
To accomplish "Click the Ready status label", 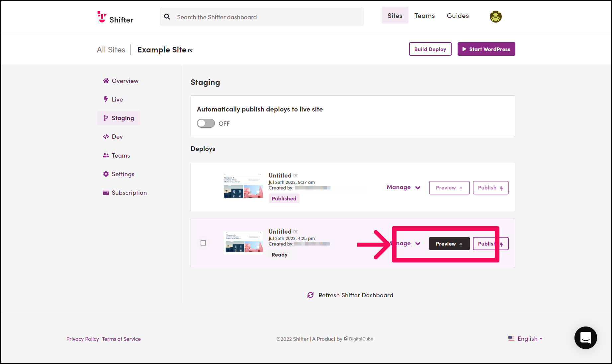I will tap(280, 255).
